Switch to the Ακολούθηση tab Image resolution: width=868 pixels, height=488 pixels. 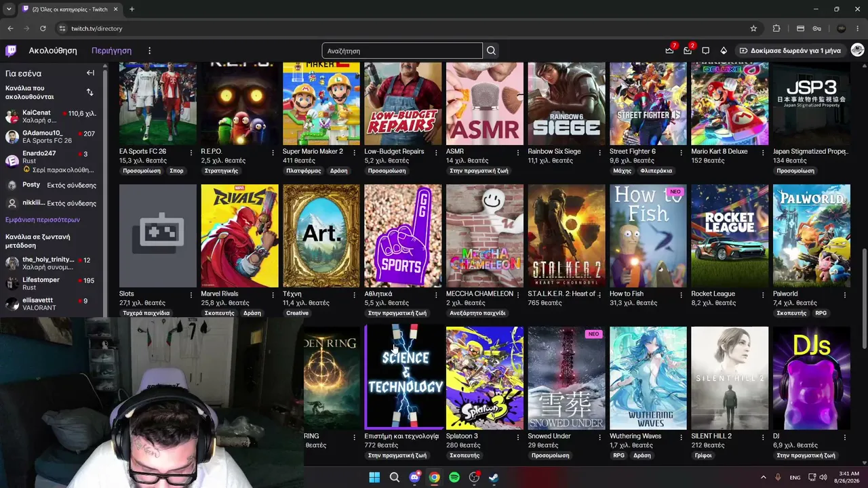[x=53, y=51]
